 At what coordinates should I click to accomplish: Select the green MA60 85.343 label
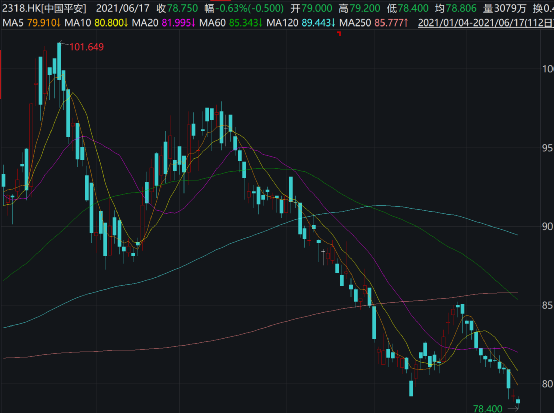(230, 23)
